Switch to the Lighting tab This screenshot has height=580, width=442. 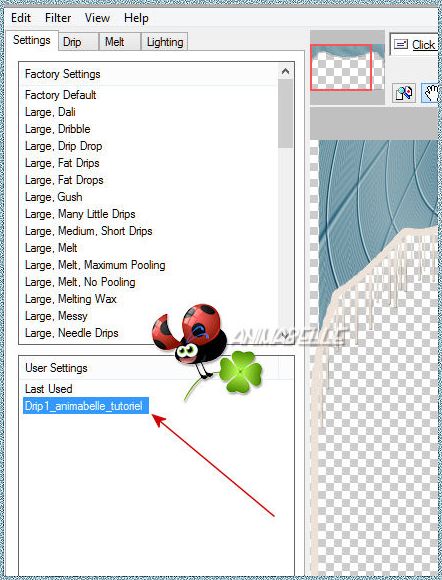point(165,42)
